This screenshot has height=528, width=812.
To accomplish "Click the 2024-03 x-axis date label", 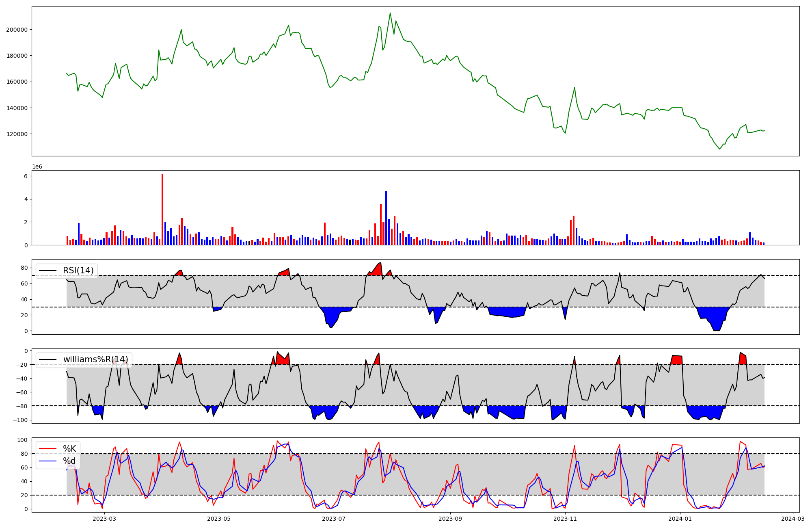I will click(793, 518).
